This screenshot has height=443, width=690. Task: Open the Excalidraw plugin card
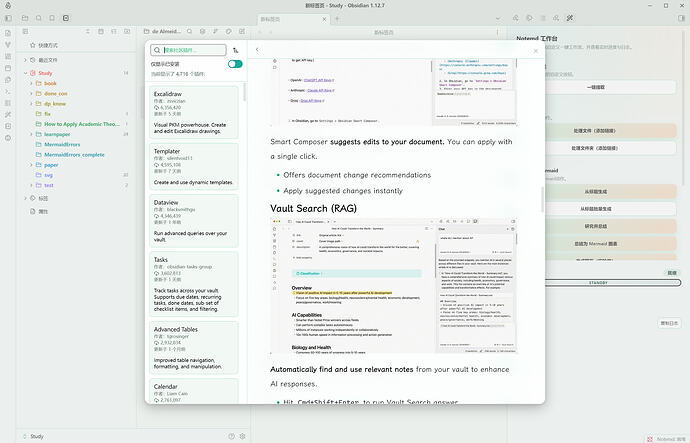194,112
